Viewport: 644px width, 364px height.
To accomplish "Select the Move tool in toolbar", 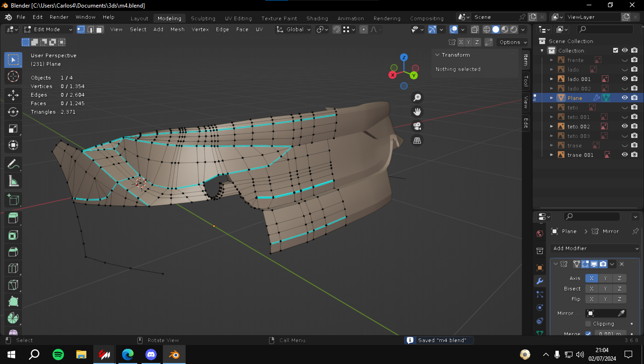I will [x=13, y=95].
